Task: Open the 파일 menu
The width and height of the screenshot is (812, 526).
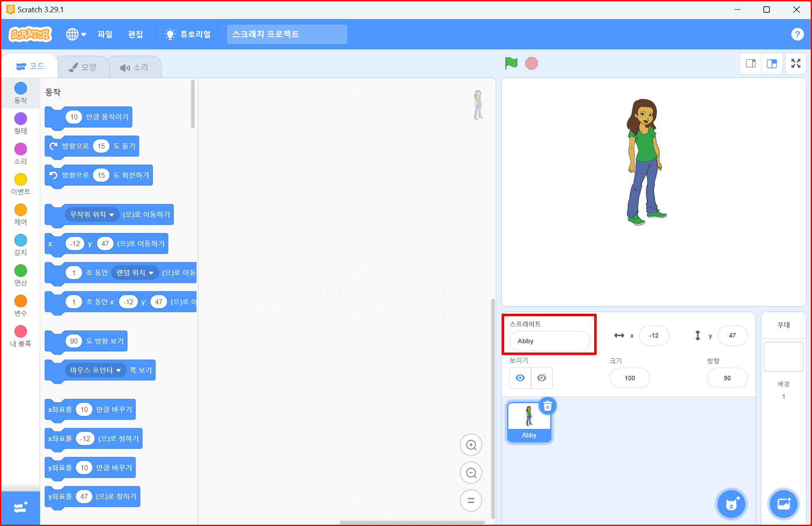Action: [x=105, y=34]
